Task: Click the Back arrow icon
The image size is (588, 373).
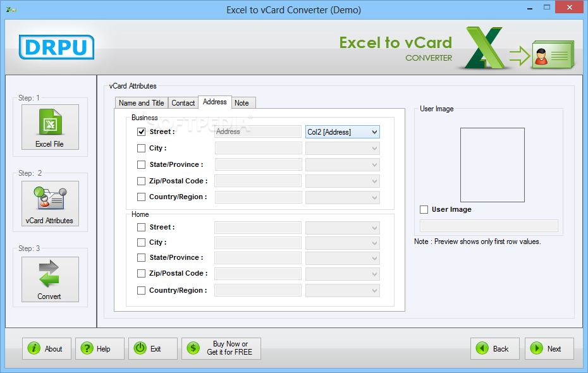Action: pos(482,348)
